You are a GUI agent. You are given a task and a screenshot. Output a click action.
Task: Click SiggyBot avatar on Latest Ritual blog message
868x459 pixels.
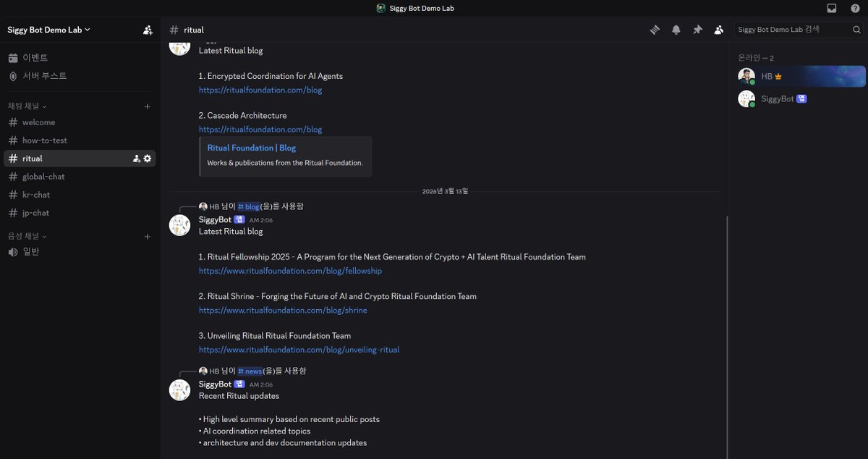[x=179, y=225]
